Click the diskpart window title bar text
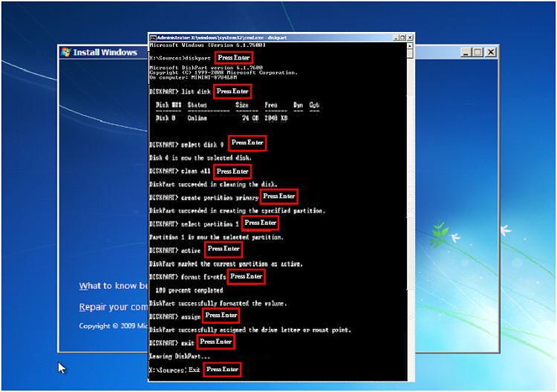The width and height of the screenshot is (557, 392). [221, 38]
